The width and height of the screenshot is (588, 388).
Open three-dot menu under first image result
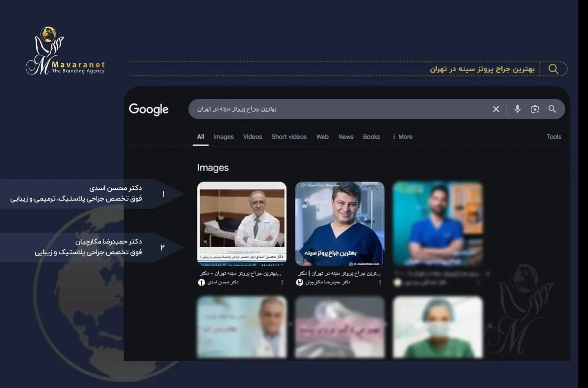tap(282, 282)
